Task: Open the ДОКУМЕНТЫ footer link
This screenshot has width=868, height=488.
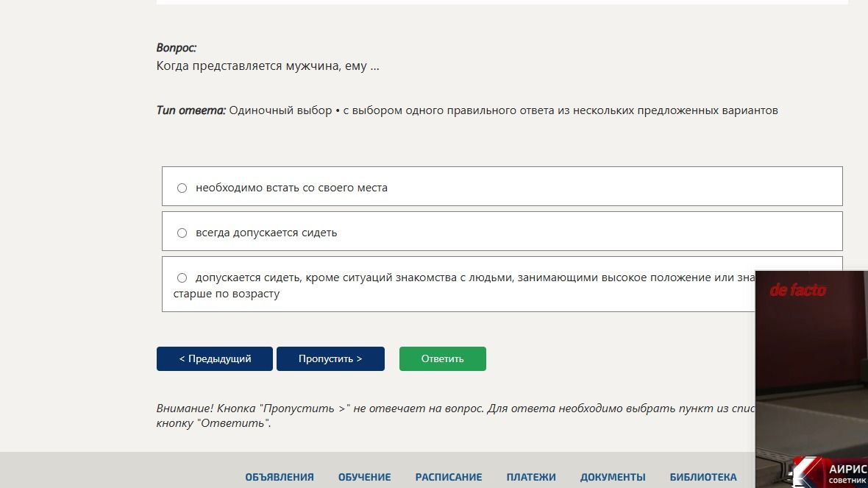Action: coord(612,477)
